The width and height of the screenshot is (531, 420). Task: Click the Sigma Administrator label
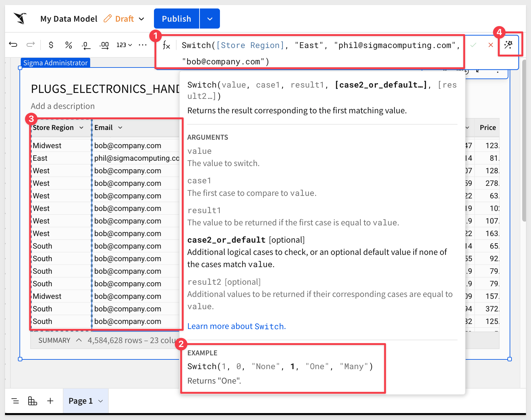55,63
